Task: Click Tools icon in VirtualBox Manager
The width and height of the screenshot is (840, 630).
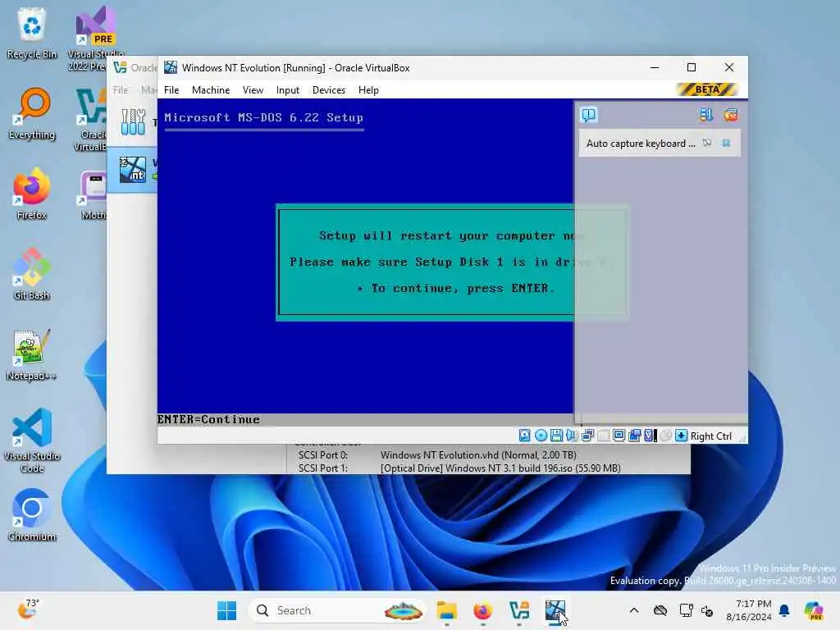Action: [x=133, y=121]
